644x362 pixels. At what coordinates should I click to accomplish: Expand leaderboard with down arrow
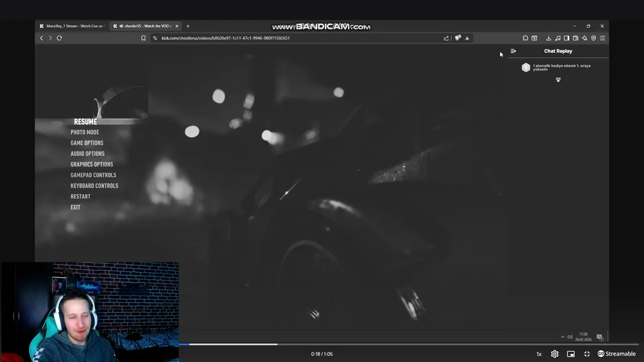(x=558, y=80)
